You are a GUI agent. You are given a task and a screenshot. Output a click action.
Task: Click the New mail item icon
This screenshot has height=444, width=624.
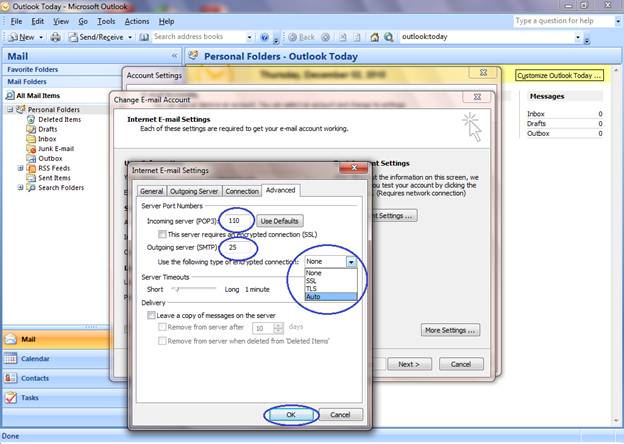(13, 37)
